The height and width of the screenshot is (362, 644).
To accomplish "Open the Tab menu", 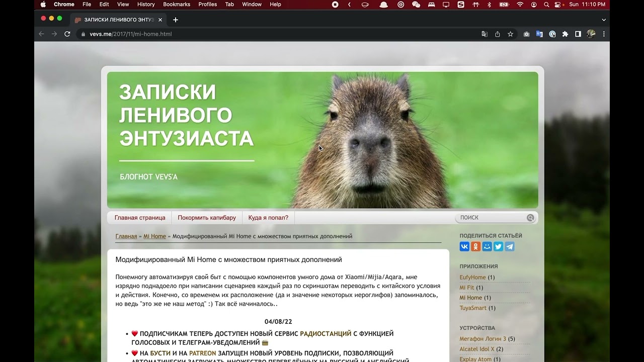I will pyautogui.click(x=229, y=4).
